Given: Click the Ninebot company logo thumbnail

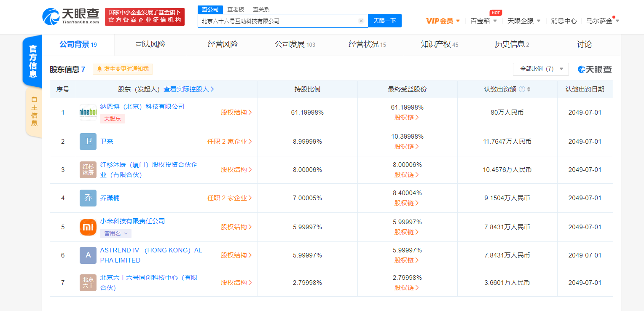Looking at the screenshot, I should pyautogui.click(x=88, y=113).
